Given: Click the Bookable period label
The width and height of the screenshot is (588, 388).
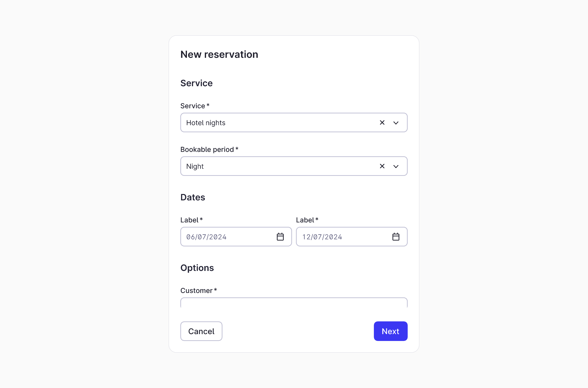Looking at the screenshot, I should click(209, 149).
